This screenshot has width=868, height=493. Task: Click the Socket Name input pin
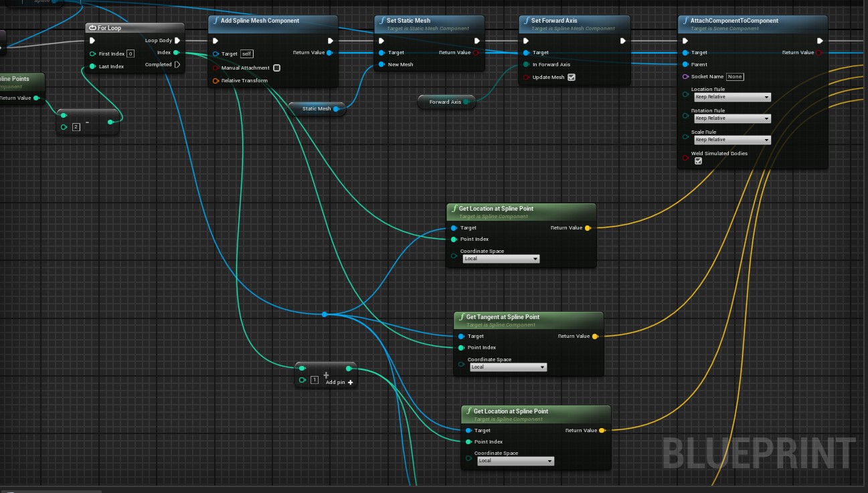pyautogui.click(x=685, y=76)
